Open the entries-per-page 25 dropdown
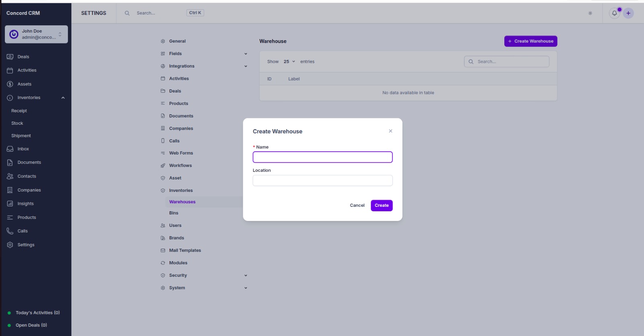Screen dimensions: 644x336 point(289,62)
